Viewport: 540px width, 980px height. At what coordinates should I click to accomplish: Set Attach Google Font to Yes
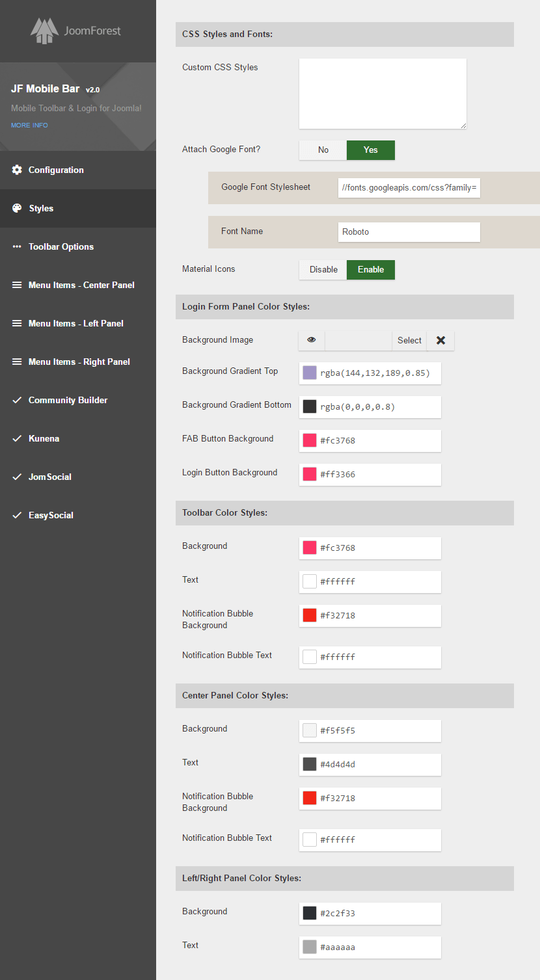pyautogui.click(x=370, y=150)
